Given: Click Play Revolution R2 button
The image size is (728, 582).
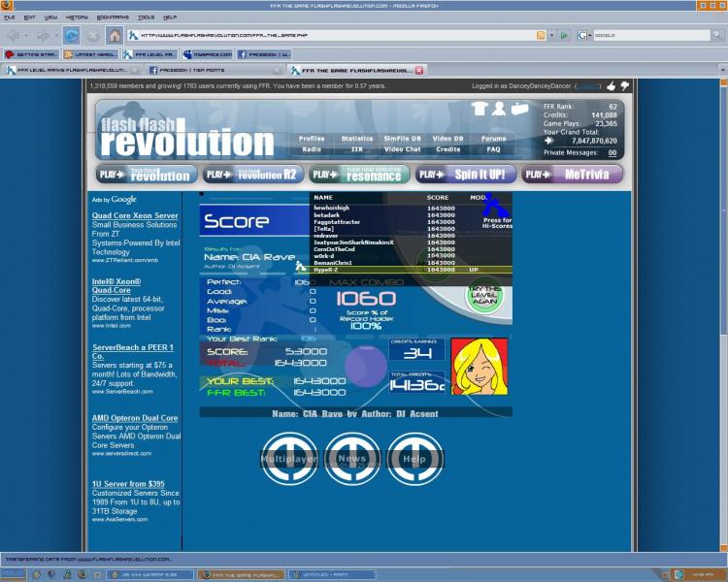Looking at the screenshot, I should click(x=253, y=175).
